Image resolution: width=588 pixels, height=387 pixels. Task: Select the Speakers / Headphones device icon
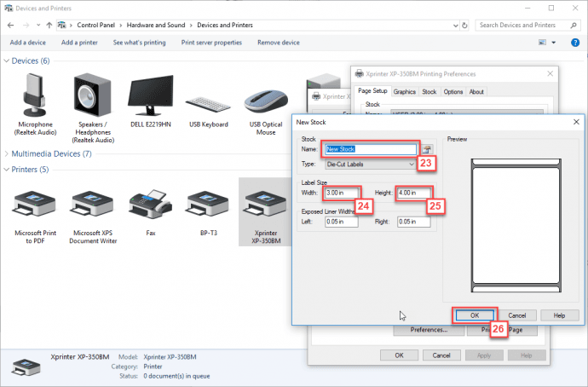(x=93, y=95)
